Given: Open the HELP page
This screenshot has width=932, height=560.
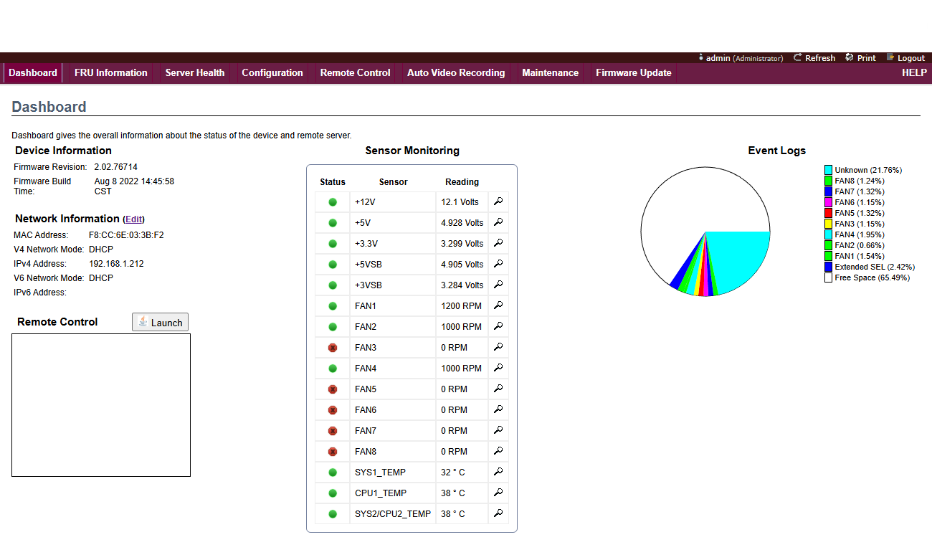Looking at the screenshot, I should point(914,72).
